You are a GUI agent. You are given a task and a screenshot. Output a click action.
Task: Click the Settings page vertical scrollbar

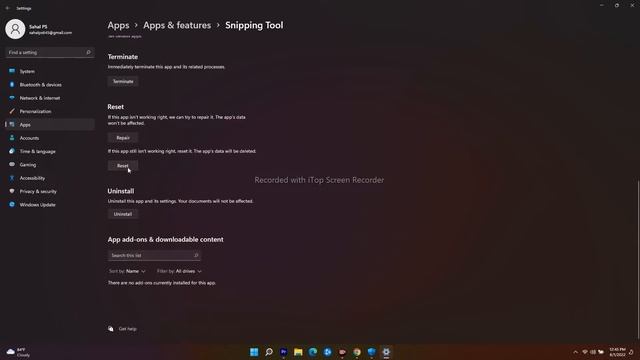click(x=638, y=259)
